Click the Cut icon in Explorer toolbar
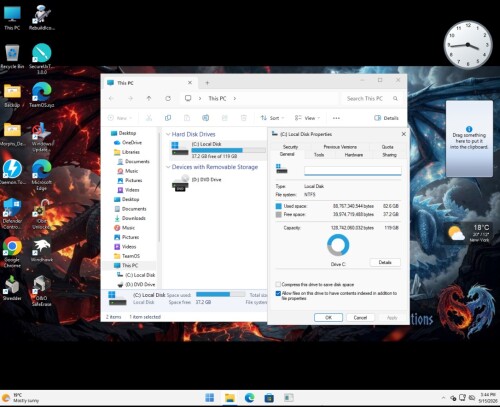The height and width of the screenshot is (407, 500). 149,118
